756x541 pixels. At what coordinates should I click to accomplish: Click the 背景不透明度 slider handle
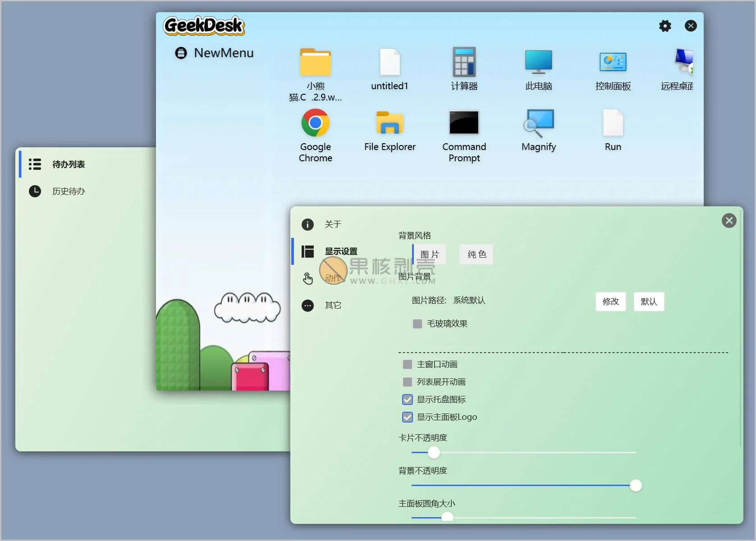(636, 486)
